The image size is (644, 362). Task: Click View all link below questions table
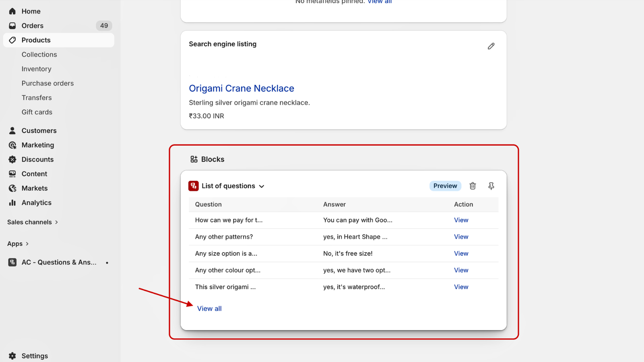pos(209,309)
